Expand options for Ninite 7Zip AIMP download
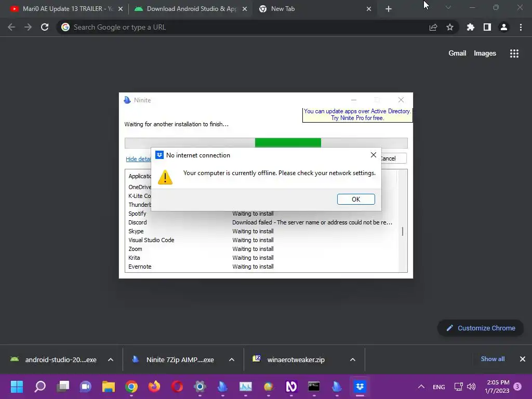 pyautogui.click(x=232, y=360)
